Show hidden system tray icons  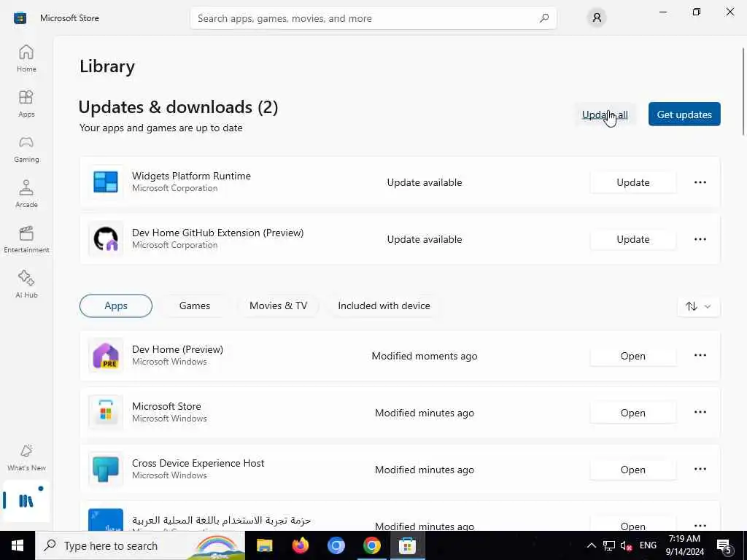pos(591,545)
